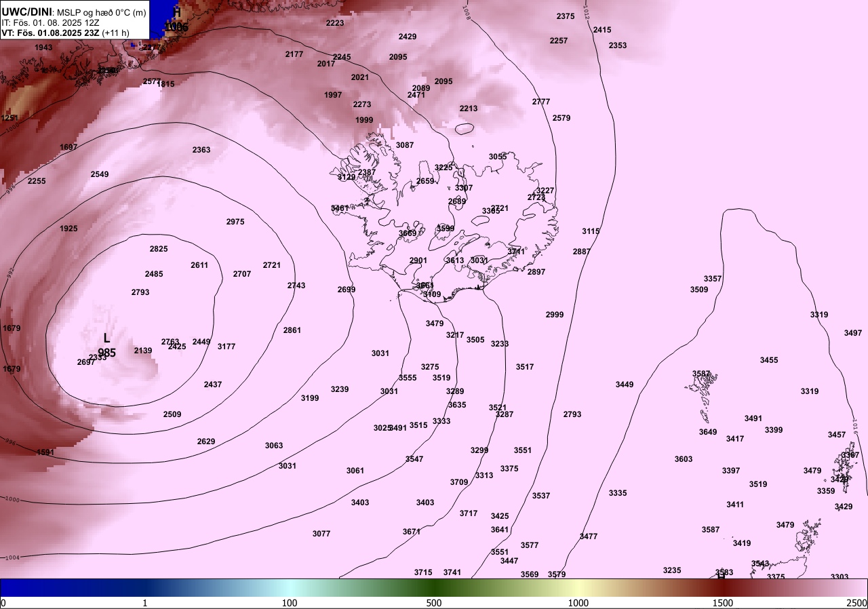Click the height value 2017

(326, 64)
